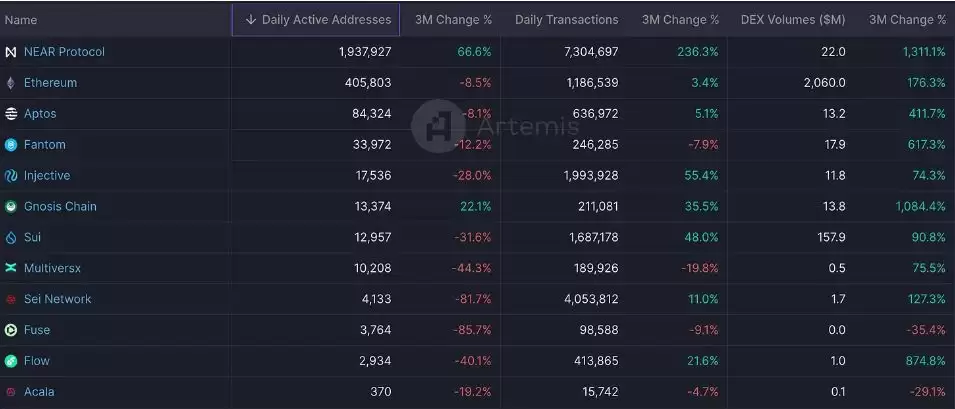The width and height of the screenshot is (955, 409).
Task: Sort by DEX Volumes ($M) column
Action: (x=793, y=20)
